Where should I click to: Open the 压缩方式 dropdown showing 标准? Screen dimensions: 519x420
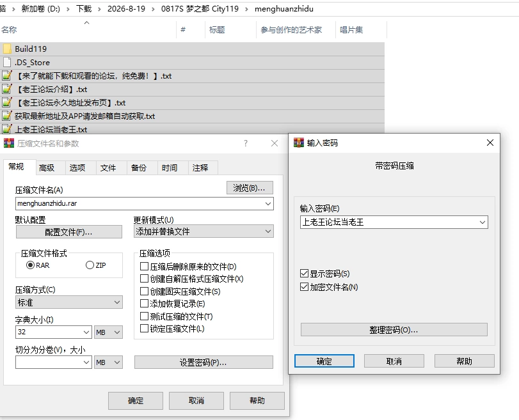click(x=69, y=302)
